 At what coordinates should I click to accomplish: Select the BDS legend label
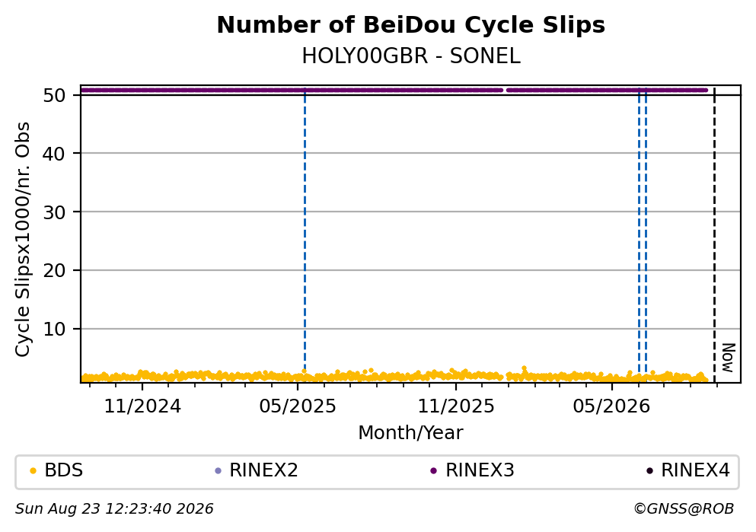(x=64, y=470)
